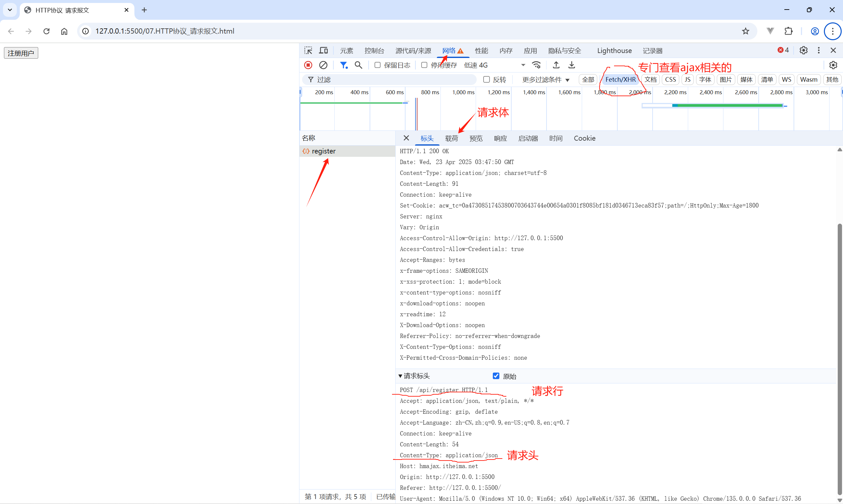The image size is (843, 504).
Task: Bookmark this page with star icon
Action: tap(745, 31)
